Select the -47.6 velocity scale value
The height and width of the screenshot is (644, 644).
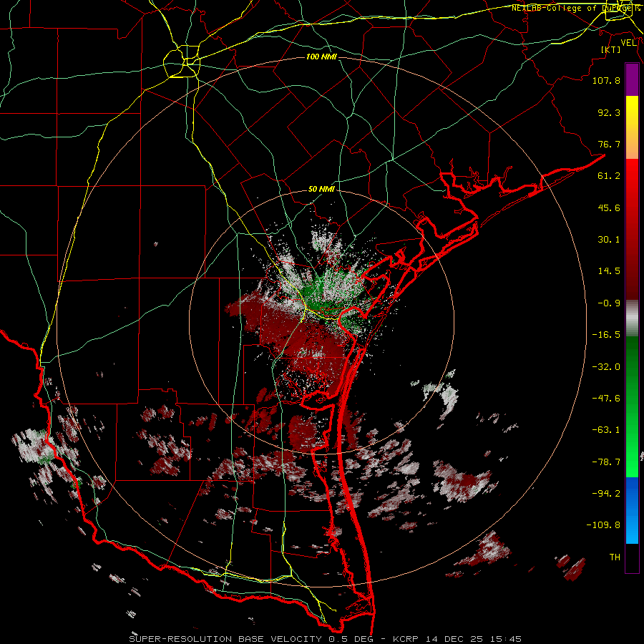point(606,399)
